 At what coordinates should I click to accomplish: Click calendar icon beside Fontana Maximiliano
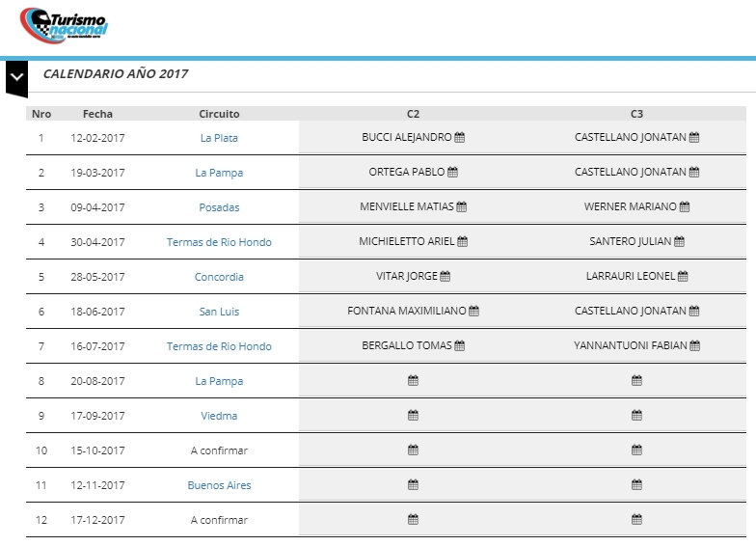coord(473,312)
